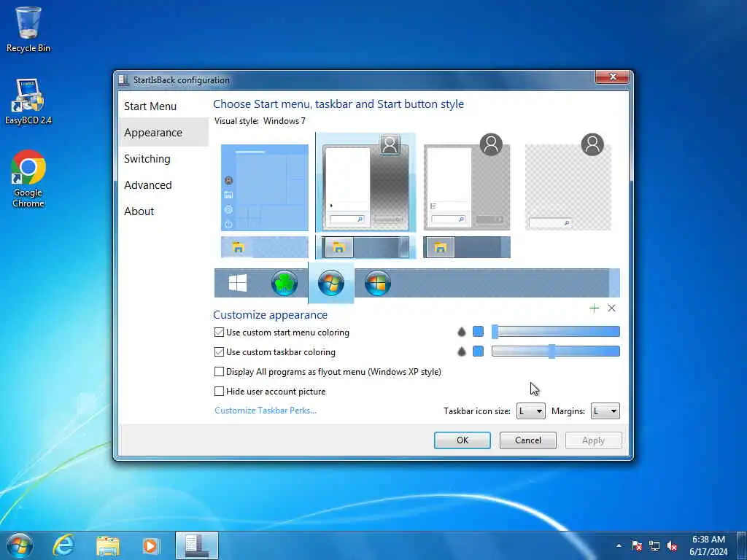Click the Apply button
The width and height of the screenshot is (747, 560).
coord(593,440)
